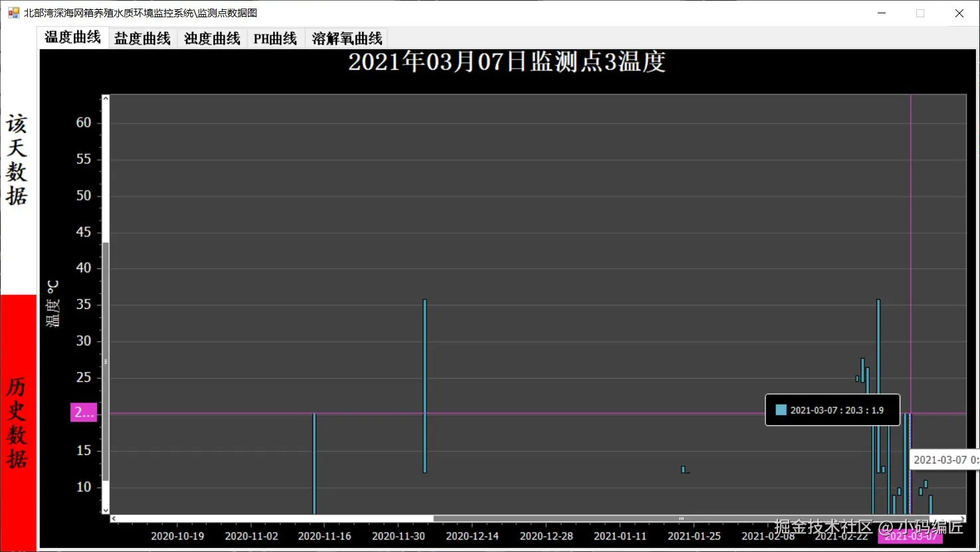980x552 pixels.
Task: Click the magenta cursor value label on Y axis
Action: (84, 413)
